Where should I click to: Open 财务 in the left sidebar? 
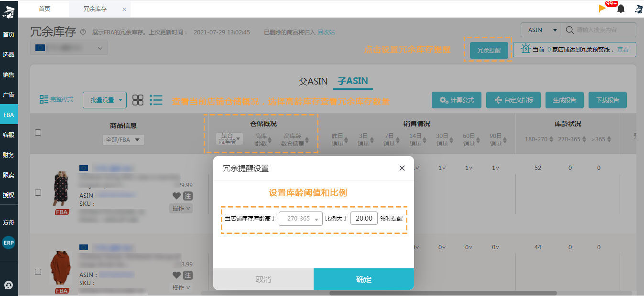(9, 155)
